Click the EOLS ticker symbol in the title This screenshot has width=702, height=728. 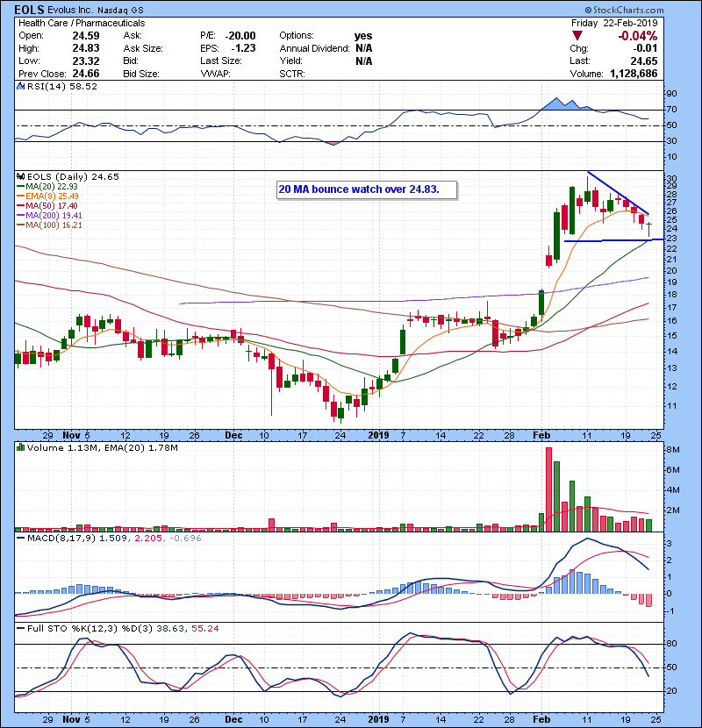coord(29,10)
